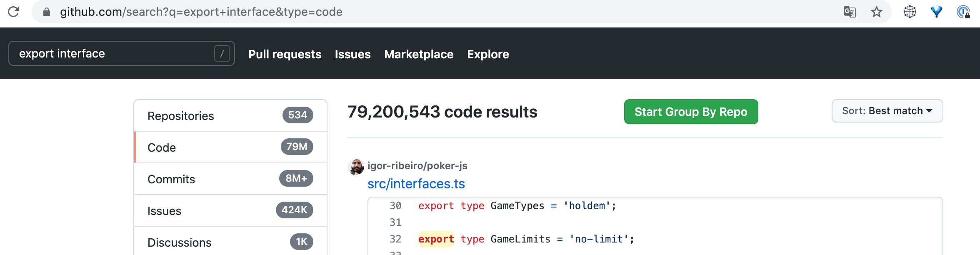Click the 79M code count badge
Screen dimensions: 980x255
[297, 147]
